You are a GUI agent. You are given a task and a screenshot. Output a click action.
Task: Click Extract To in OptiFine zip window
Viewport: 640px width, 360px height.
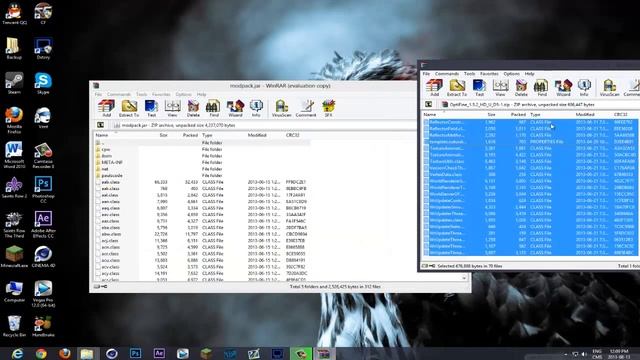point(457,87)
